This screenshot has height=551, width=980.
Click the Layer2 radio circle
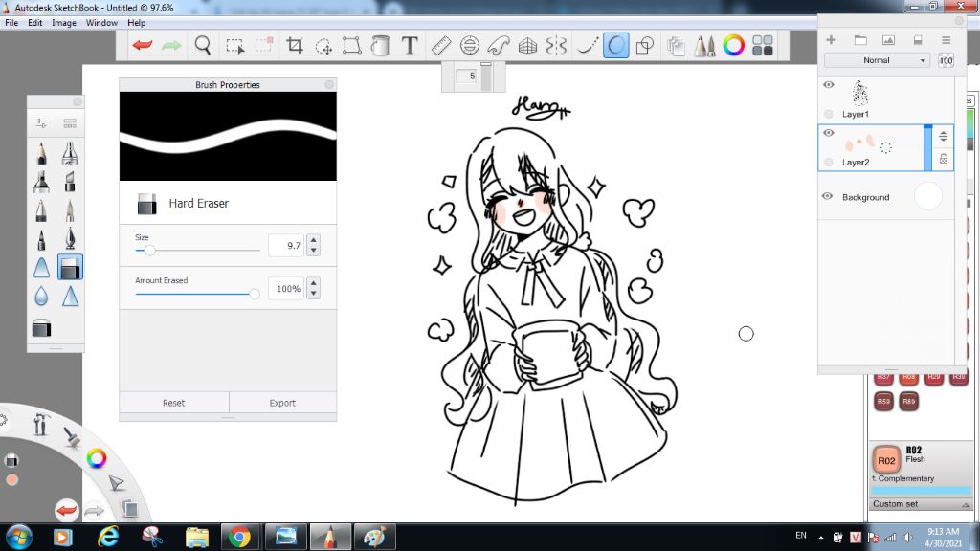(x=828, y=163)
